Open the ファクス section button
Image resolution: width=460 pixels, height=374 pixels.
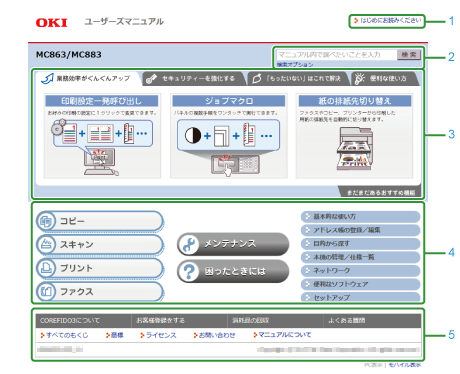100,291
